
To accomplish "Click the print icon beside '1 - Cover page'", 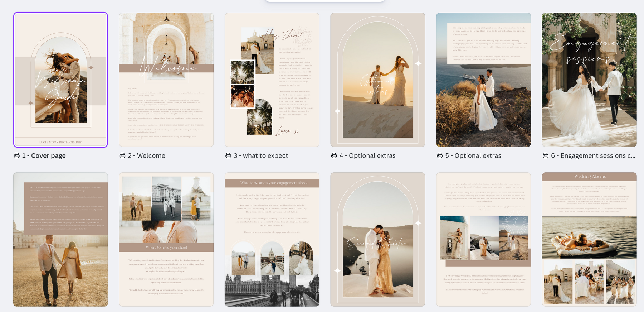I will click(17, 156).
